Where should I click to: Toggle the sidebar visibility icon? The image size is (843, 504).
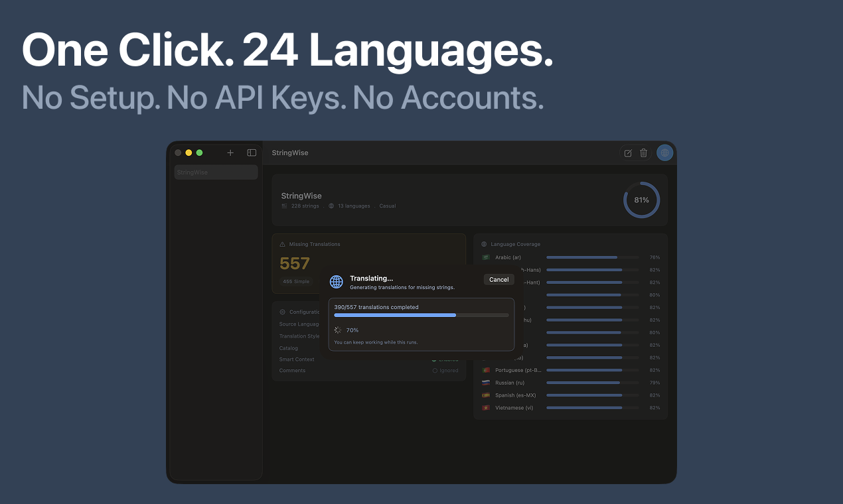click(252, 153)
